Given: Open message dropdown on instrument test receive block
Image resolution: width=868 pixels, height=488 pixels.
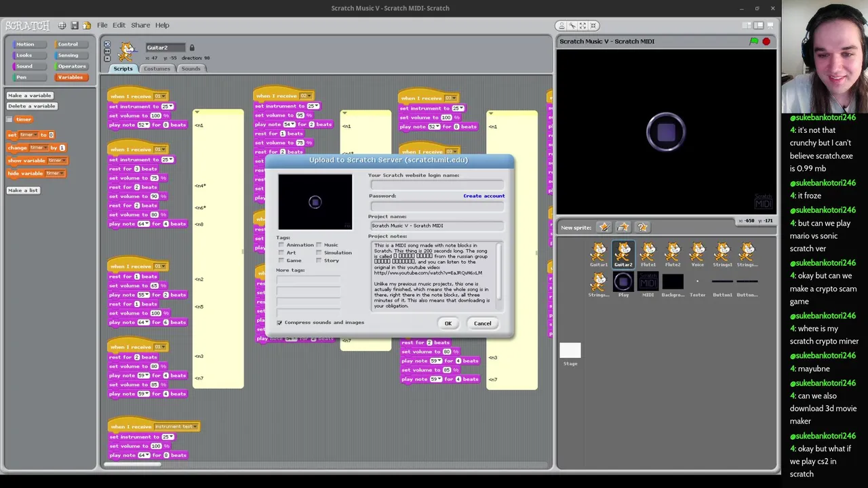Looking at the screenshot, I should tap(176, 426).
